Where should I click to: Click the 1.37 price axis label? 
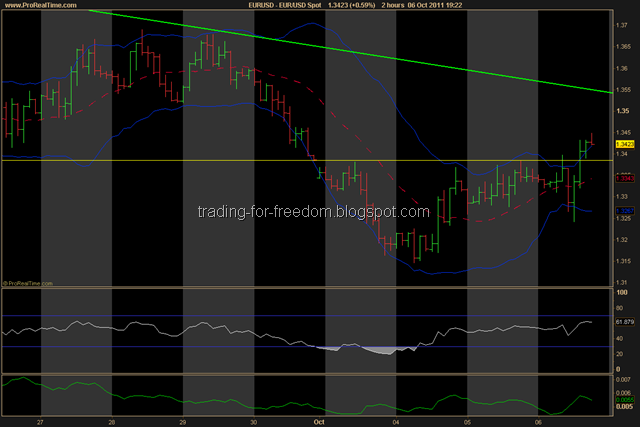622,25
